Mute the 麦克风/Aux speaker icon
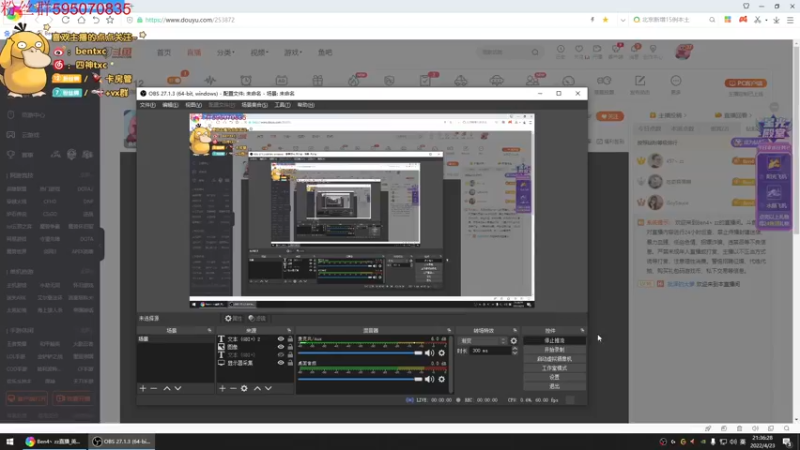Viewport: 800px width, 450px height. (x=430, y=353)
